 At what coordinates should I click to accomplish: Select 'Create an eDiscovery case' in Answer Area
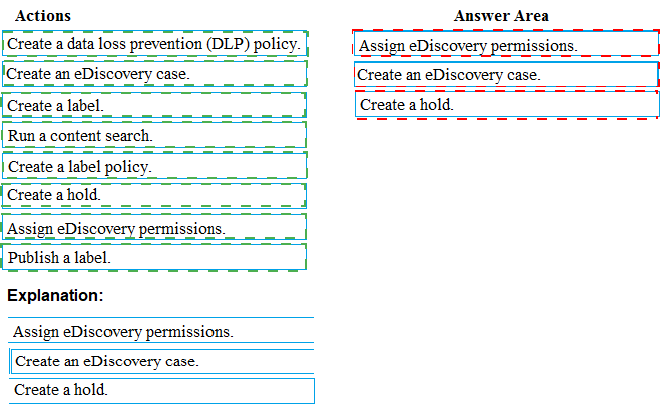point(506,75)
